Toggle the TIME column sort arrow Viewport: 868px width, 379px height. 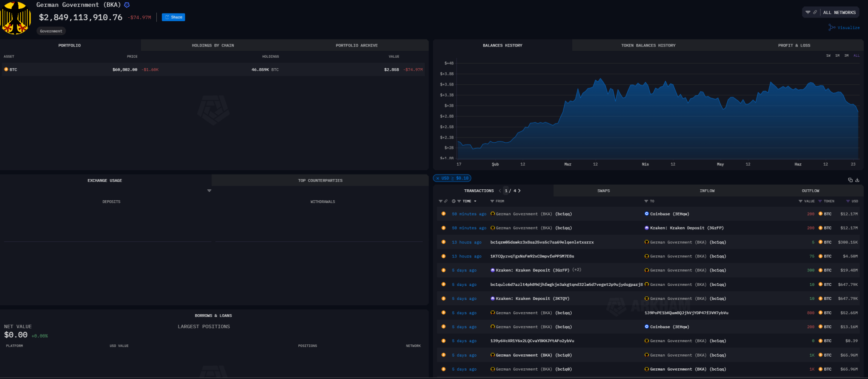click(x=475, y=201)
